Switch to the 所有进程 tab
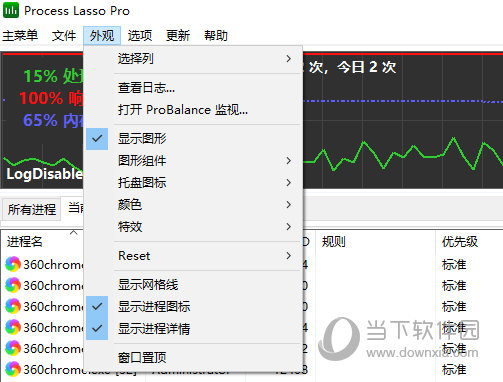503x382 pixels. point(32,209)
